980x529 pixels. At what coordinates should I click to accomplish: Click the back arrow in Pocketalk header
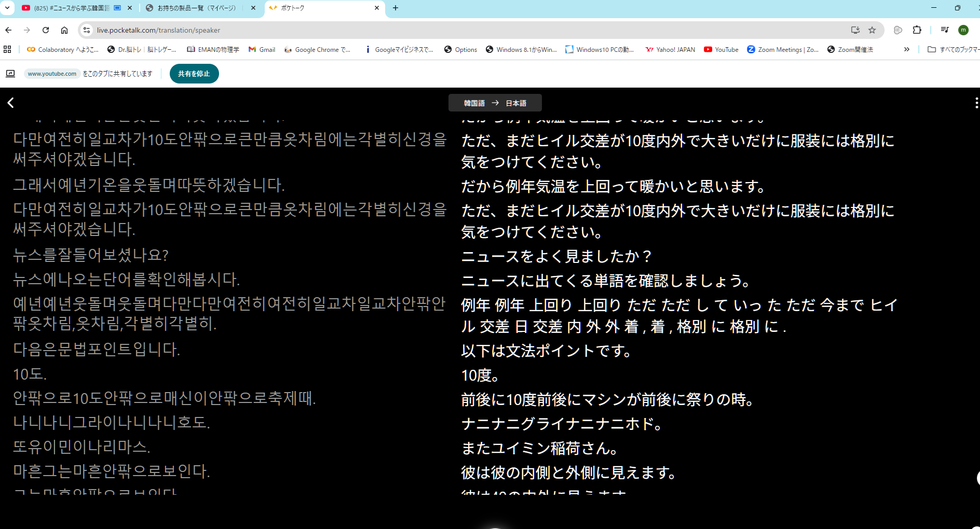11,103
